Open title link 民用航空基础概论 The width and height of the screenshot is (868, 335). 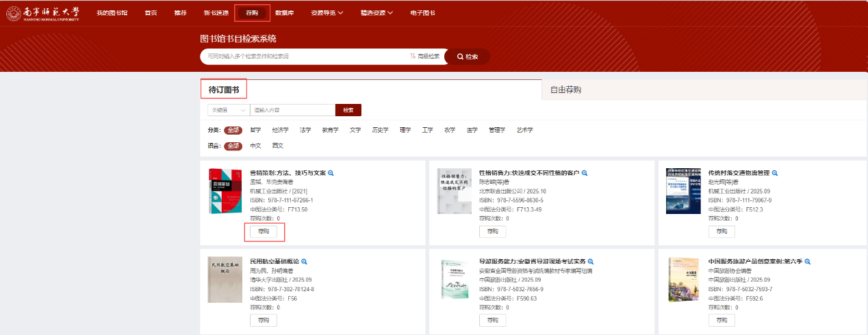click(275, 261)
